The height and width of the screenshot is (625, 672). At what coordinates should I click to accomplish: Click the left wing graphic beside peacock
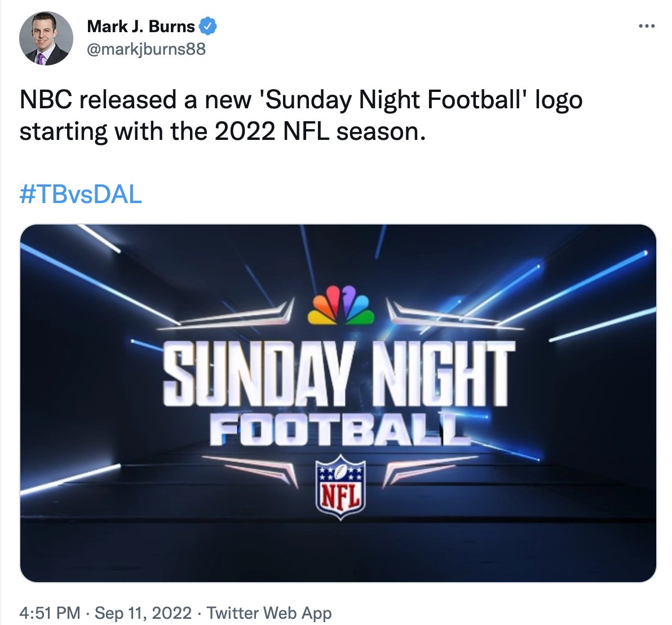click(x=226, y=315)
